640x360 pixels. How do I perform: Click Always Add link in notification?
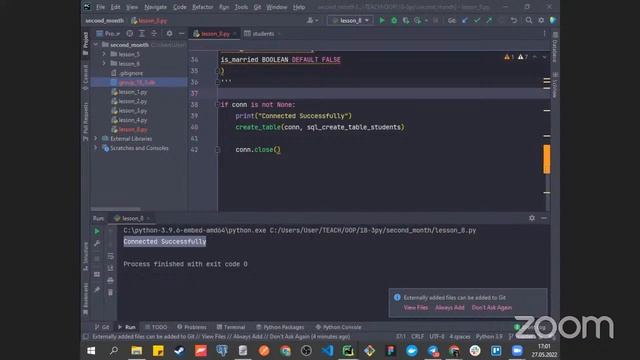point(450,308)
